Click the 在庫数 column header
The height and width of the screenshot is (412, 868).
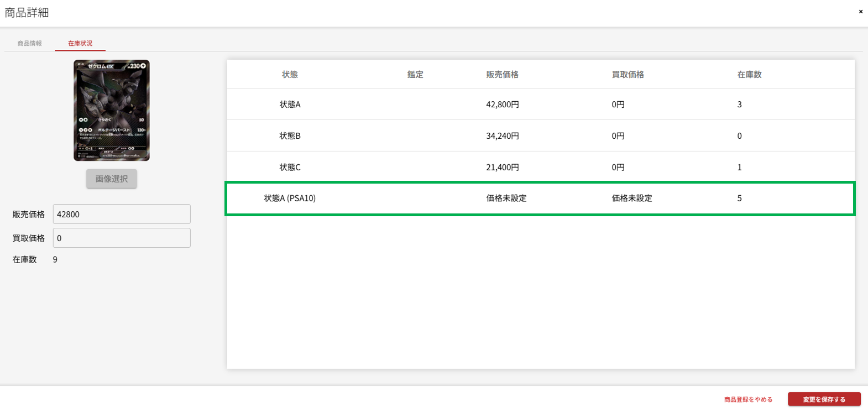tap(749, 74)
